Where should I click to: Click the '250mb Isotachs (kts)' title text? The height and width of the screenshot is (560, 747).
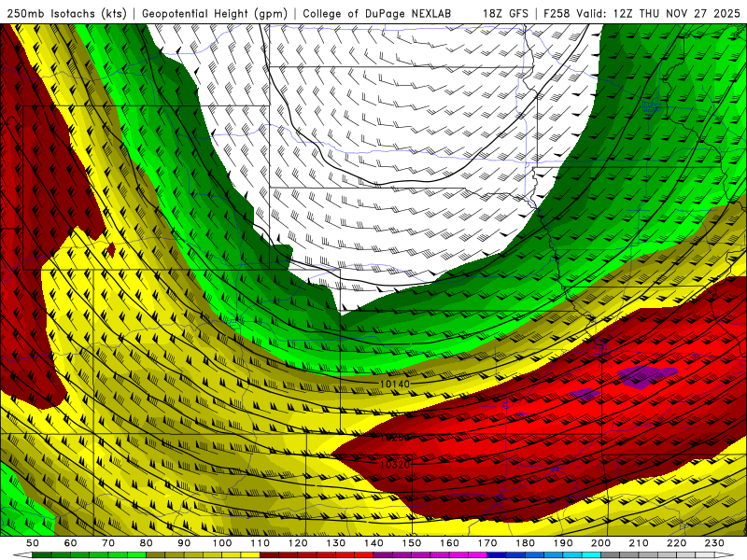click(66, 13)
